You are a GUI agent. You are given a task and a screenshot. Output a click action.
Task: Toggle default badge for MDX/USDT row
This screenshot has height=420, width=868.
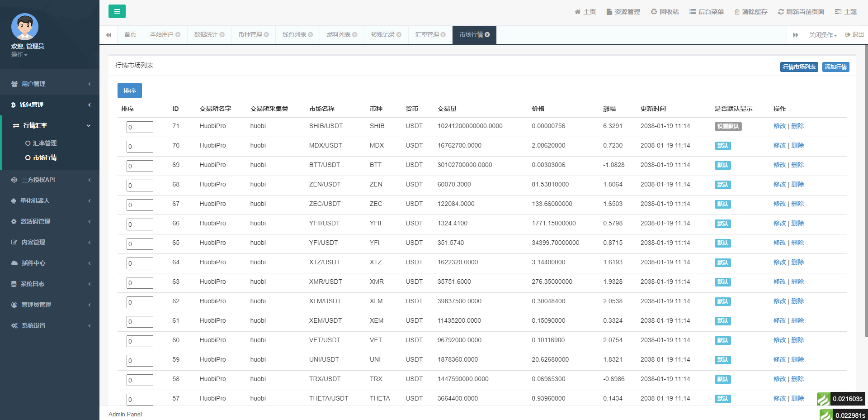[722, 146]
